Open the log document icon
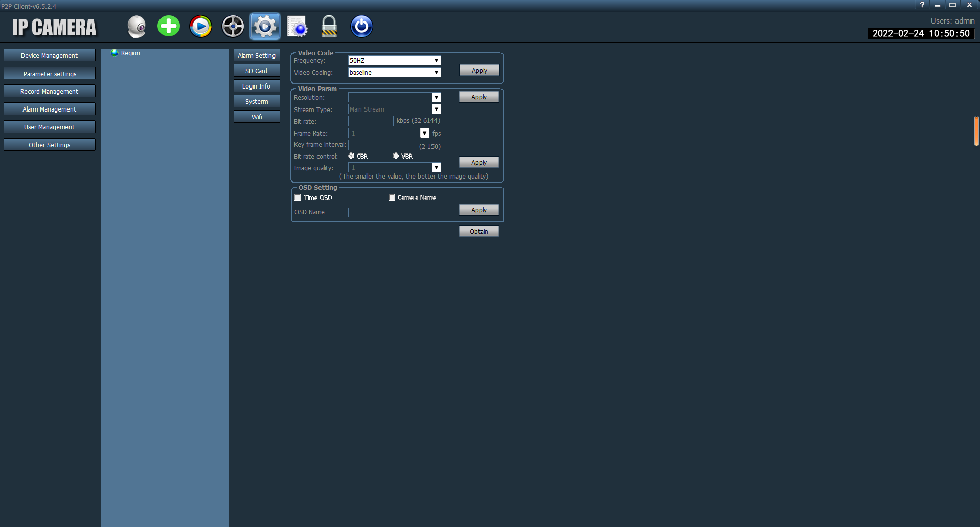The width and height of the screenshot is (980, 527). pyautogui.click(x=297, y=27)
